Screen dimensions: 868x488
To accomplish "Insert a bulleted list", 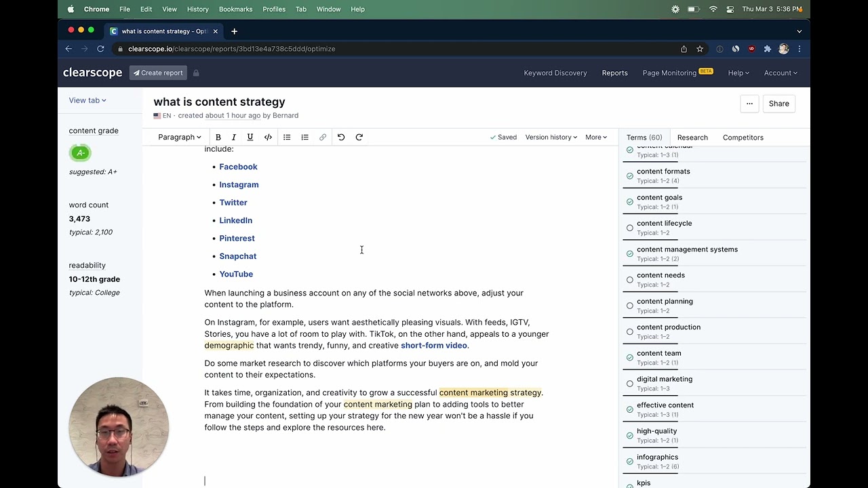I will coord(287,137).
